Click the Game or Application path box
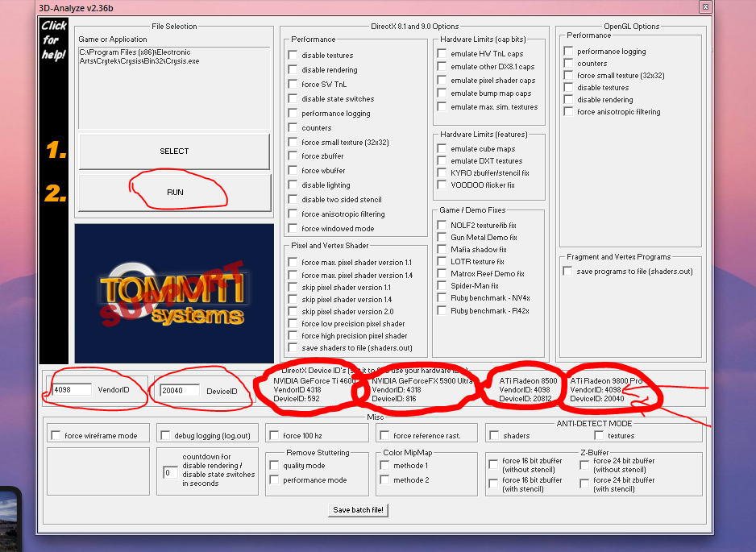The image size is (756, 552). click(174, 88)
